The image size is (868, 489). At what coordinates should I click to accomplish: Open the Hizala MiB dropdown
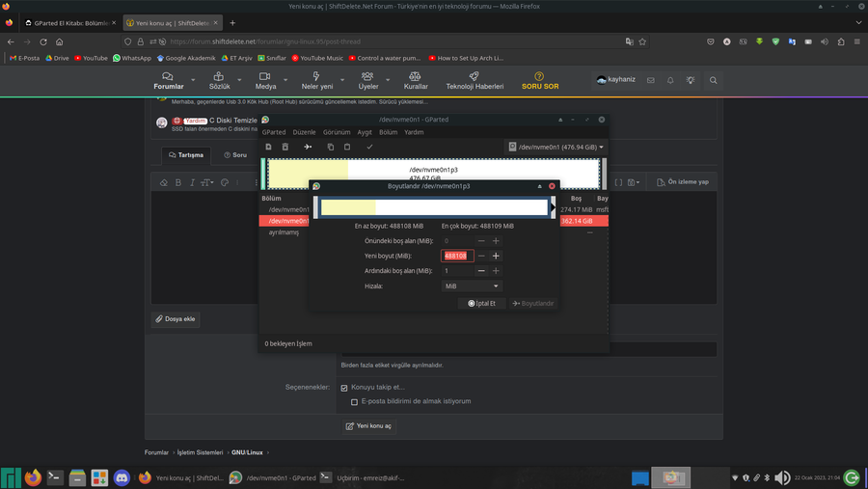[471, 285]
